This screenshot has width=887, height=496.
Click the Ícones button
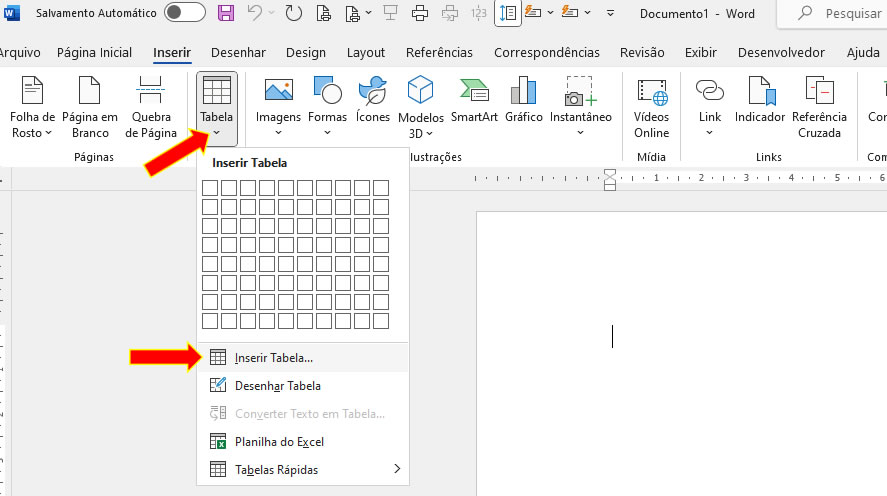point(373,101)
